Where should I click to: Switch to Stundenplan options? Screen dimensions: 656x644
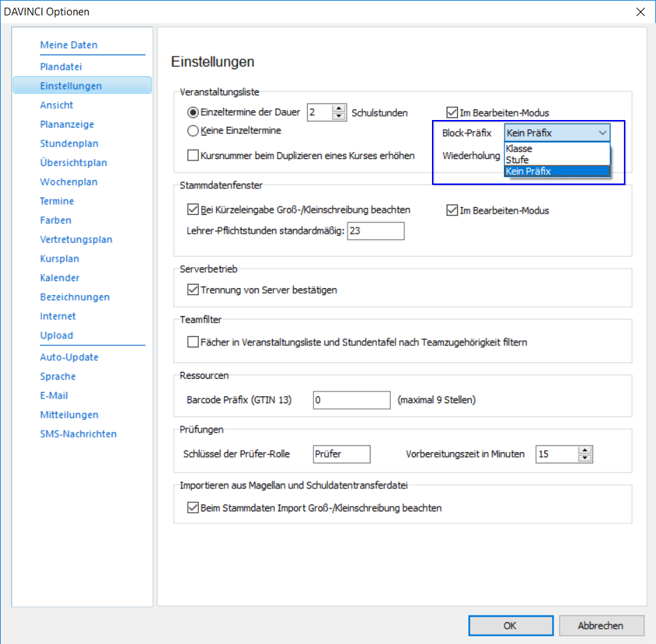point(69,144)
